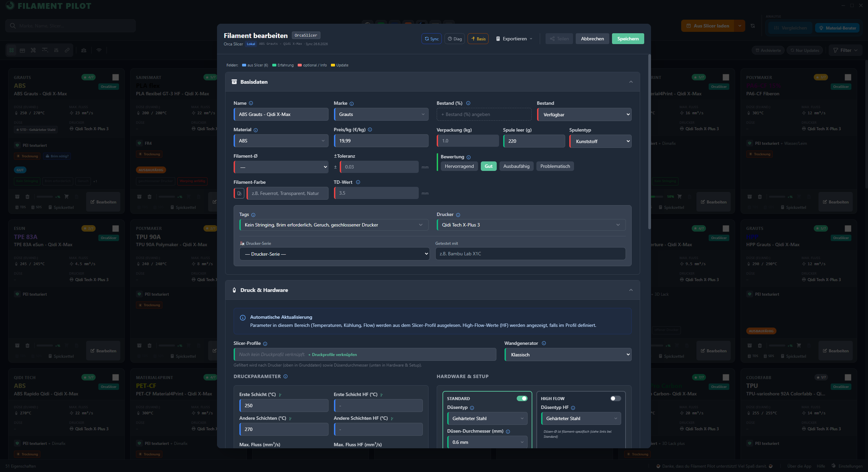Click shopping cart icon on ABS Grauts card
Screen dimensions: 868x472
(66, 197)
